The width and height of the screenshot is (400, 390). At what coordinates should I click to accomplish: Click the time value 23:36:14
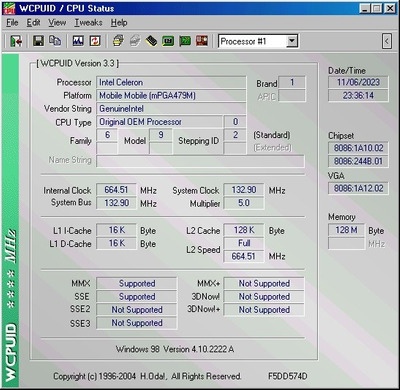[x=358, y=96]
